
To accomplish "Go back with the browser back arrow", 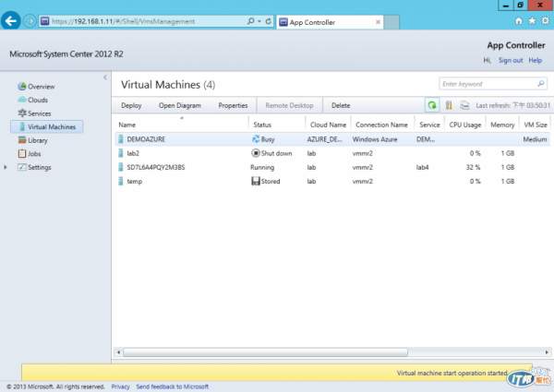I will click(10, 21).
